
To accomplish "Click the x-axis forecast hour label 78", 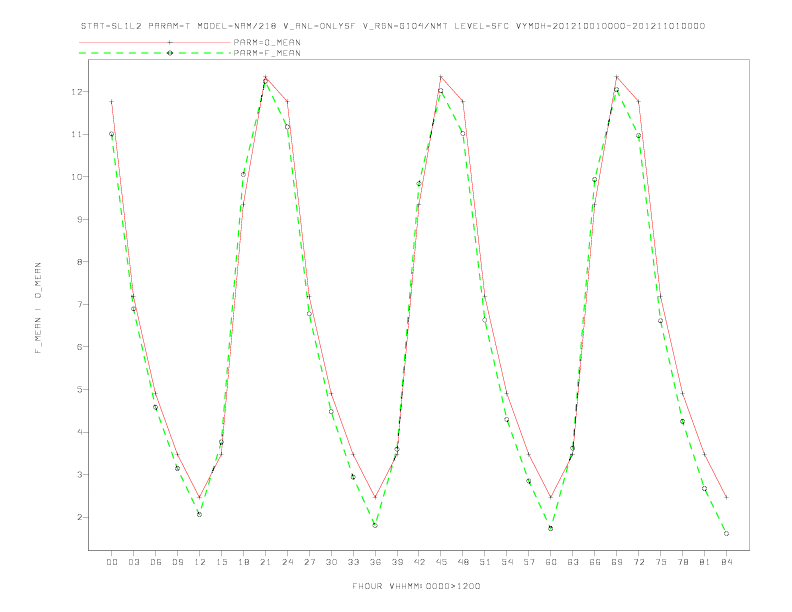I will click(x=682, y=562).
